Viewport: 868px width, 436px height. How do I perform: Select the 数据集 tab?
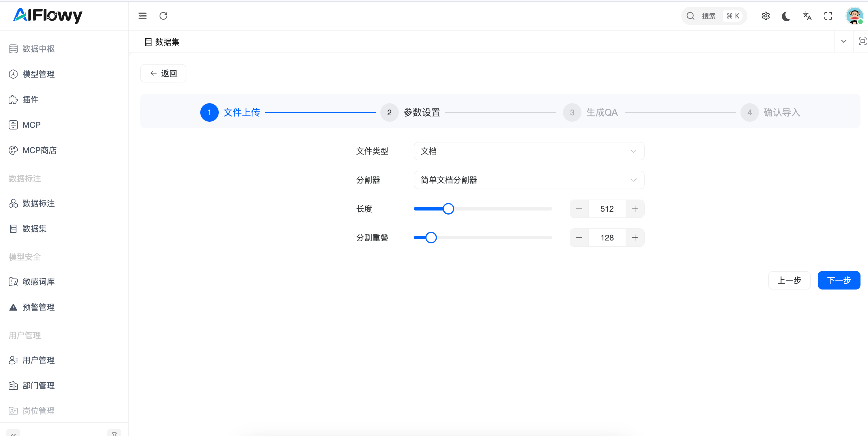162,42
